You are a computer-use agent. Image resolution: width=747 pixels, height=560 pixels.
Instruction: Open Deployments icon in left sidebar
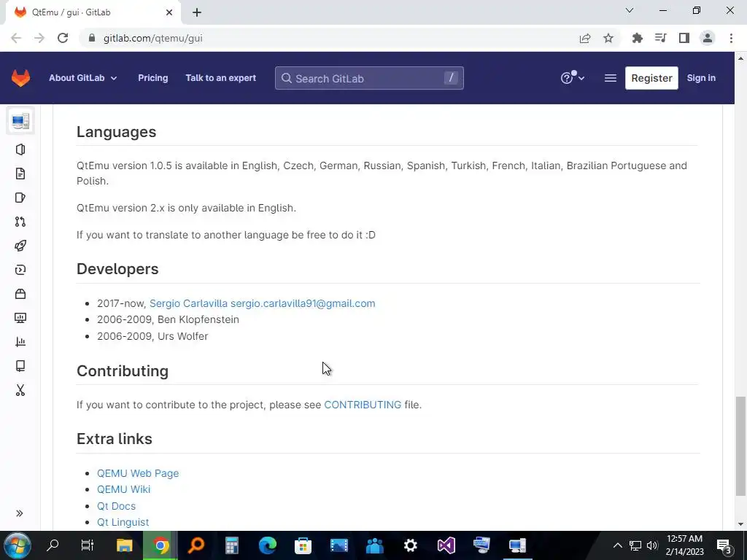(20, 270)
